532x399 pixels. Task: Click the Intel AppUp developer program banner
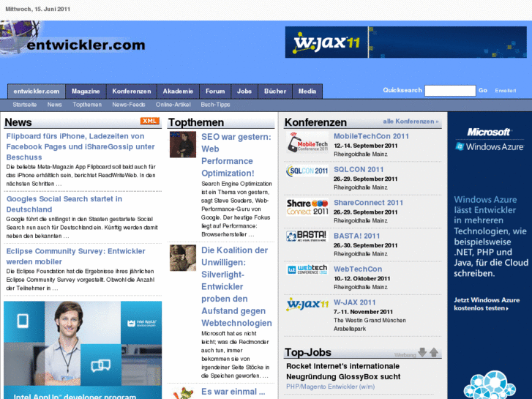click(83, 350)
